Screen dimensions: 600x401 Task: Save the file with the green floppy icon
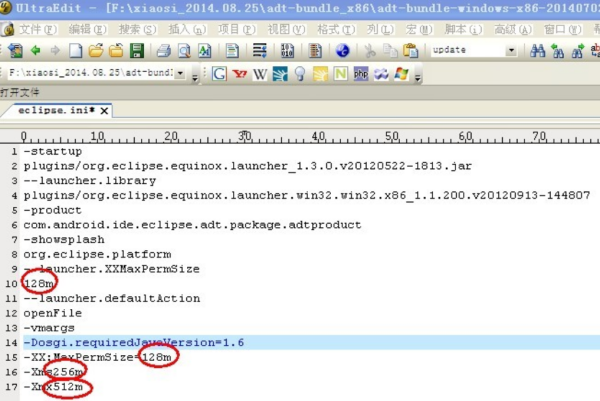(137, 51)
